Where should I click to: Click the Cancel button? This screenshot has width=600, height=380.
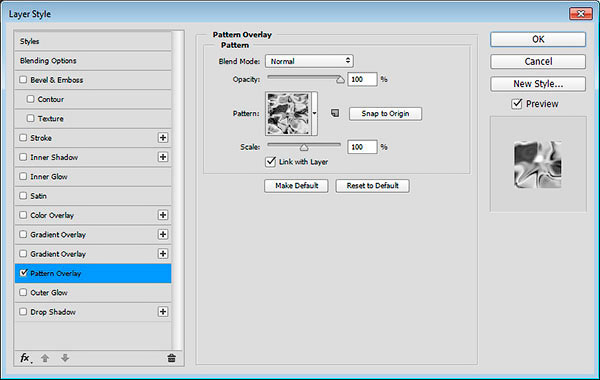[x=538, y=61]
